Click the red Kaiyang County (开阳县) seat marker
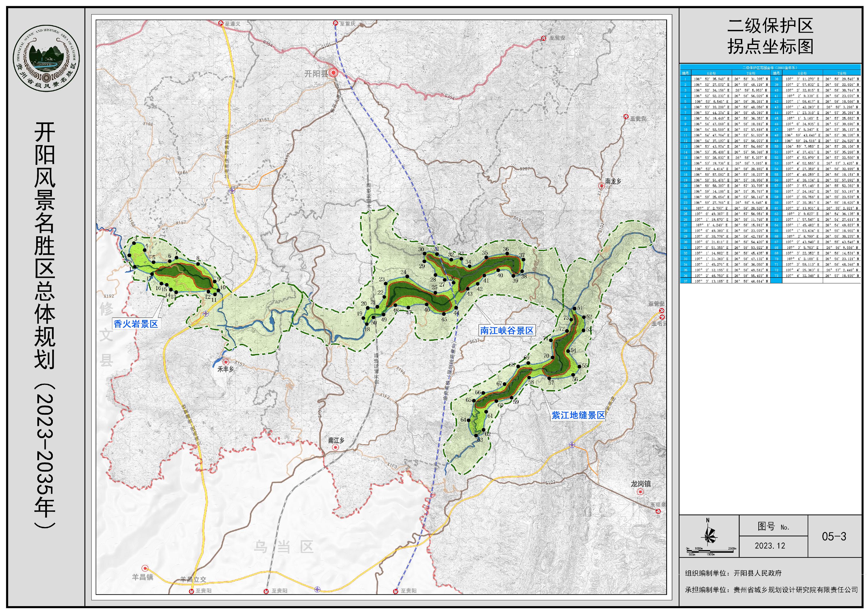Image resolution: width=868 pixels, height=614 pixels. [x=333, y=73]
